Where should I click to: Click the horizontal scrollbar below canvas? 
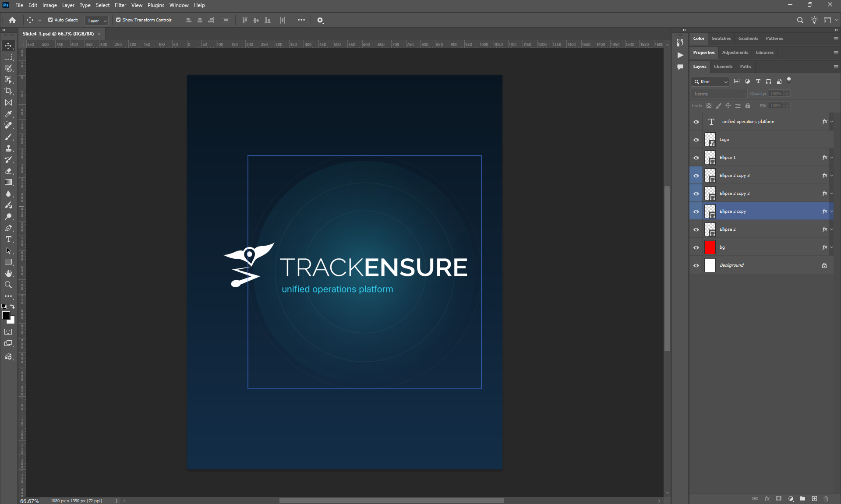point(392,500)
